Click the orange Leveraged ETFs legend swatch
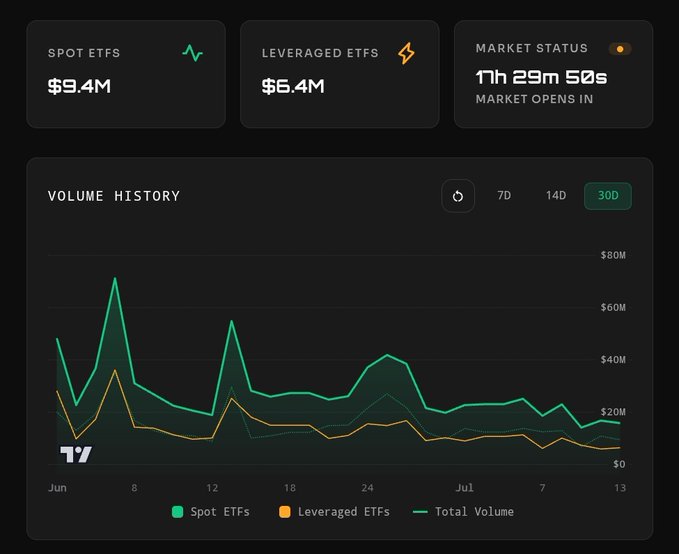Viewport: 679px width, 554px height. pyautogui.click(x=285, y=512)
